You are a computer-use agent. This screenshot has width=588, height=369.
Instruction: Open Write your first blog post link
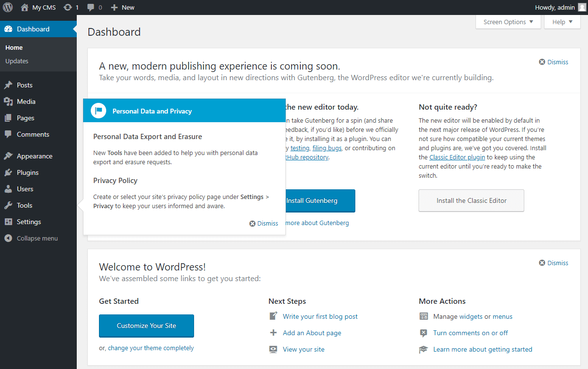[x=320, y=316]
